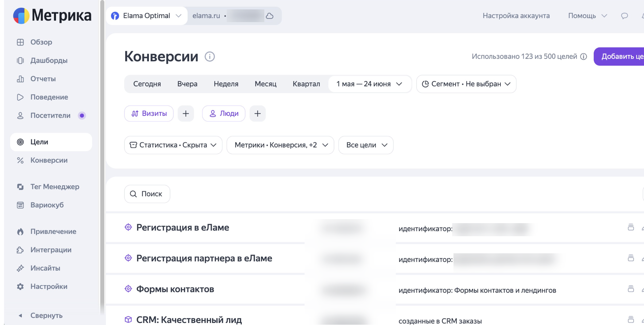Image resolution: width=644 pixels, height=325 pixels.
Task: Click the Инсайты sparkle icon
Action: [x=20, y=268]
